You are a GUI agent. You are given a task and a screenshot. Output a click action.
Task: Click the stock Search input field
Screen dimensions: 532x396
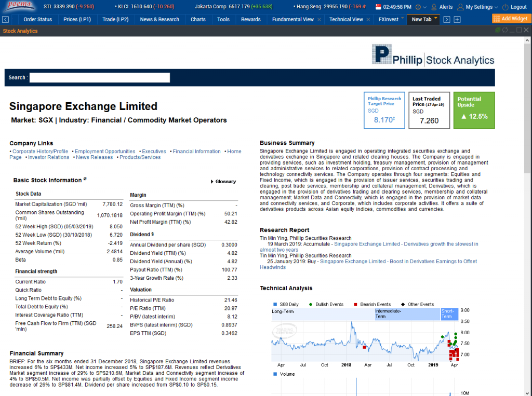tap(99, 78)
